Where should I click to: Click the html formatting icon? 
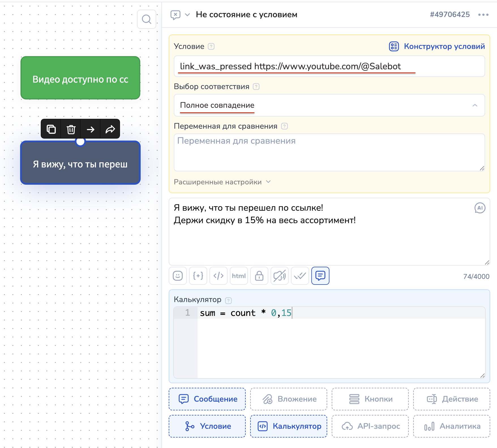coord(239,276)
